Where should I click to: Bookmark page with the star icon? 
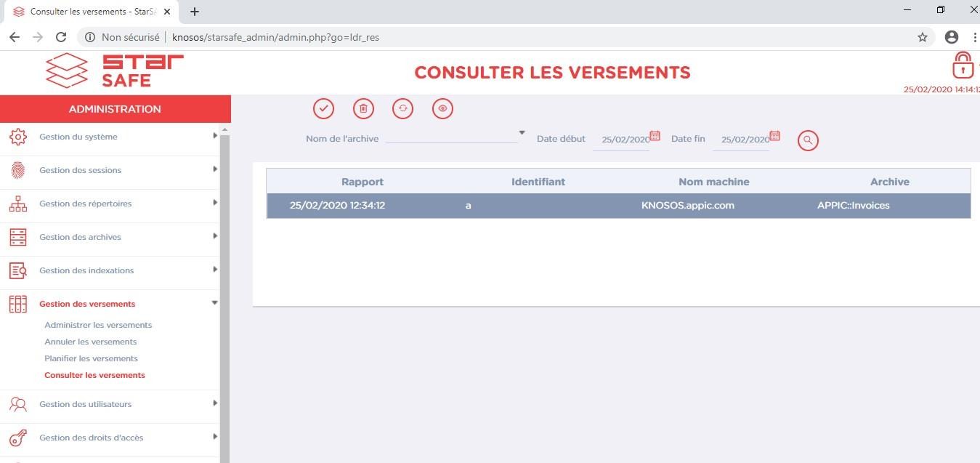click(x=923, y=37)
